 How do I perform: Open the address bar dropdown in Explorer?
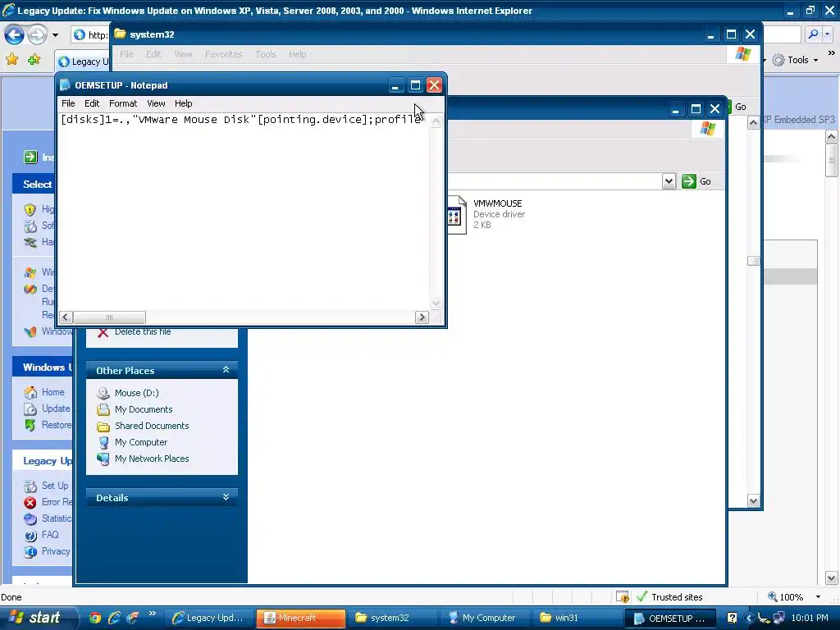(669, 181)
